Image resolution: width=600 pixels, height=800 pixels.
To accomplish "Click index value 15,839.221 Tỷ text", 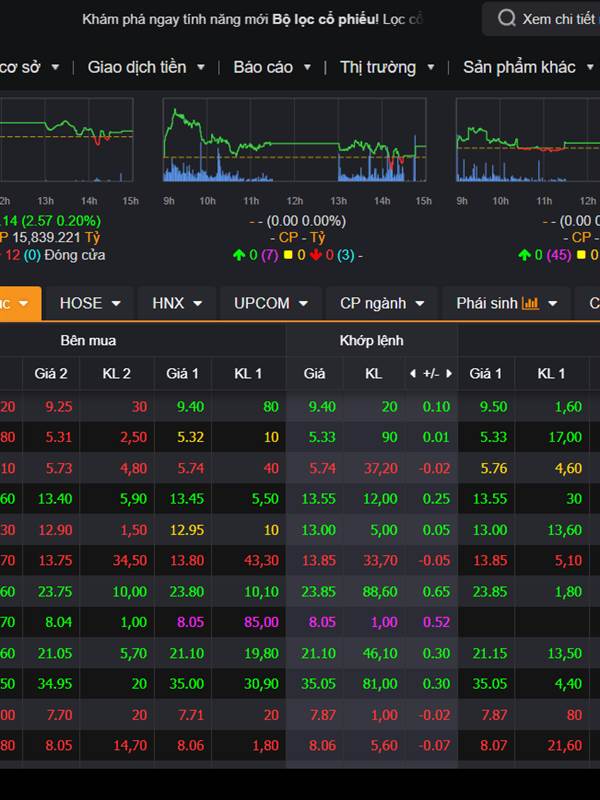I will 56,238.
